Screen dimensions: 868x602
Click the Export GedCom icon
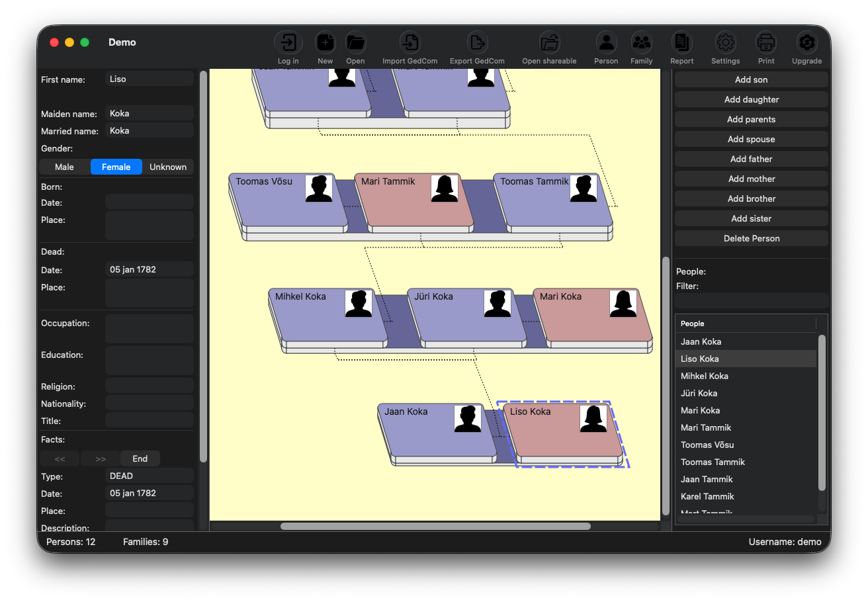click(x=476, y=44)
